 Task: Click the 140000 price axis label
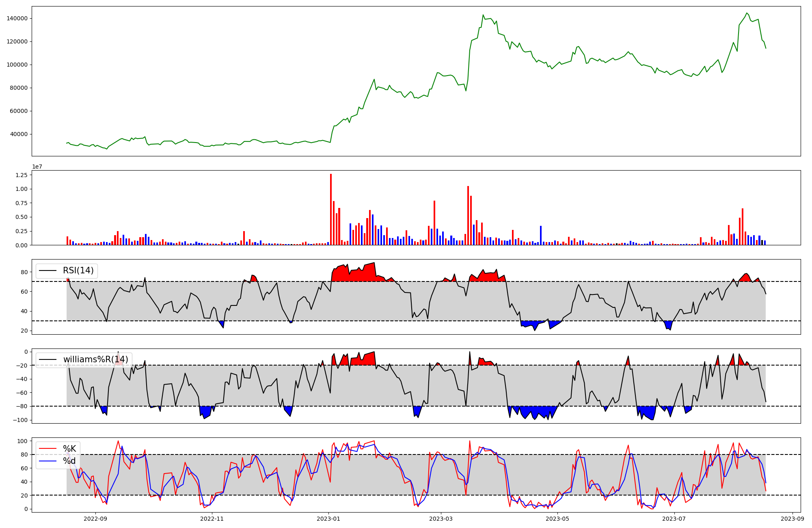point(17,18)
